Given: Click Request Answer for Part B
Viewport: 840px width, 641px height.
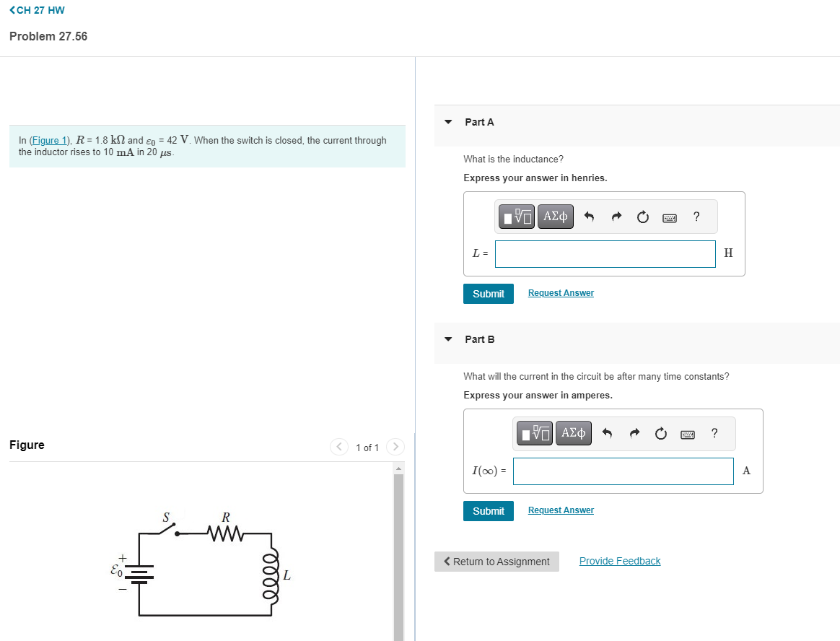Looking at the screenshot, I should 561,510.
